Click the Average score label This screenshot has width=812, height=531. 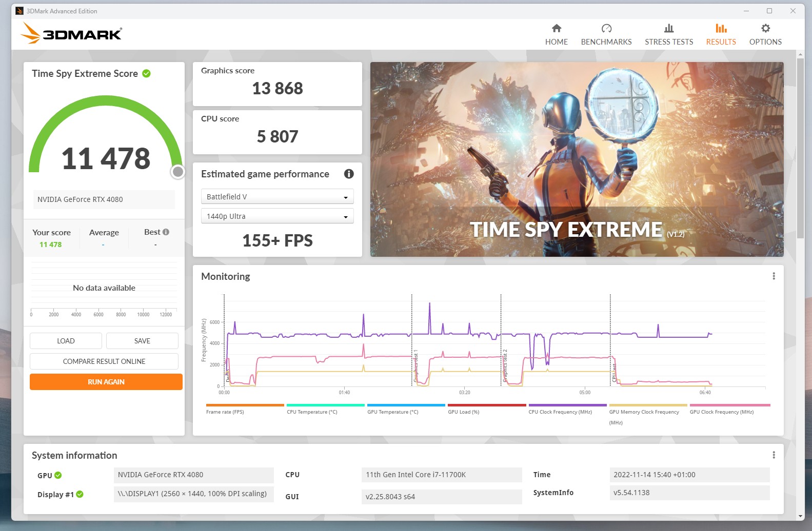[x=104, y=232]
